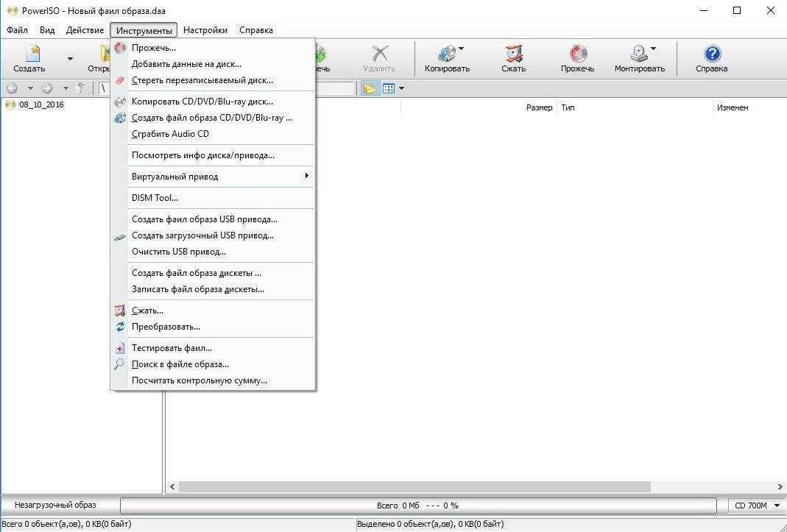
Task: Choose Создать файл образа CD/DVD/Blu-ray
Action: click(213, 118)
